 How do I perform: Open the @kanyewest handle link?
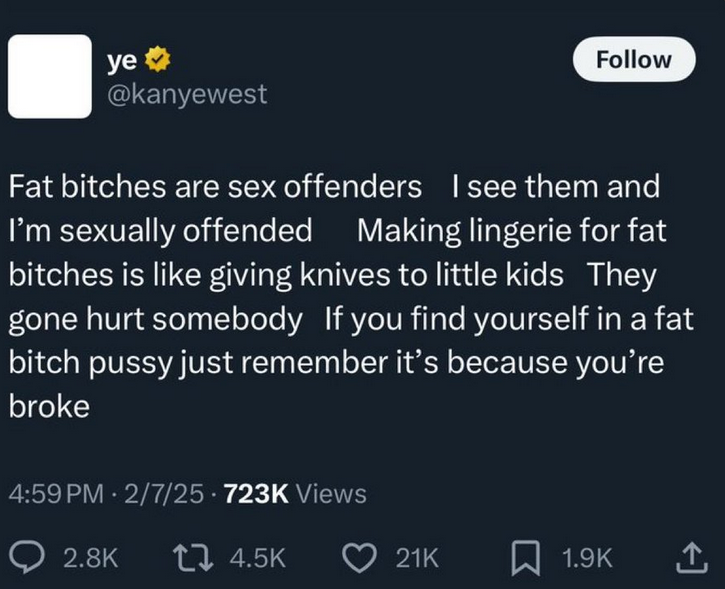(x=187, y=94)
